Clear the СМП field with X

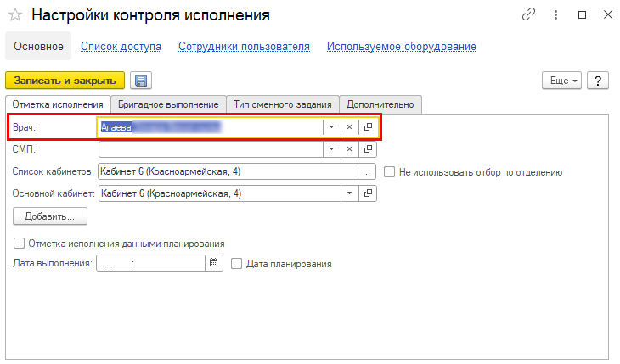349,149
